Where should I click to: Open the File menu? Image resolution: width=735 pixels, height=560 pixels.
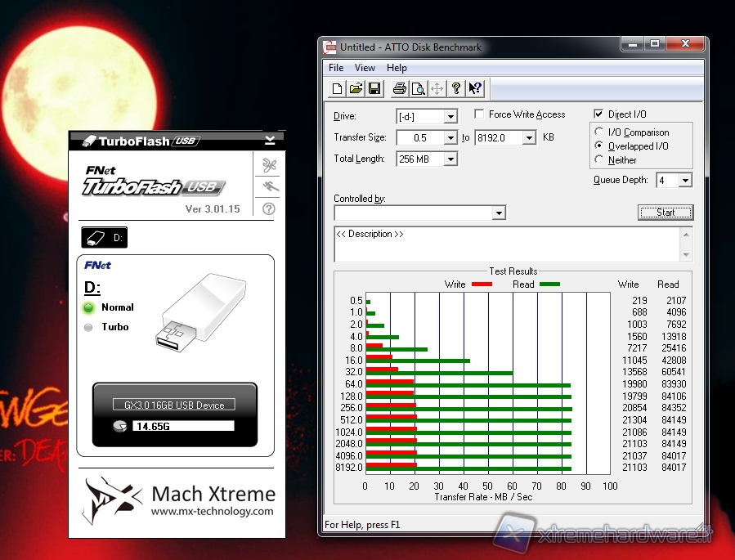[336, 68]
